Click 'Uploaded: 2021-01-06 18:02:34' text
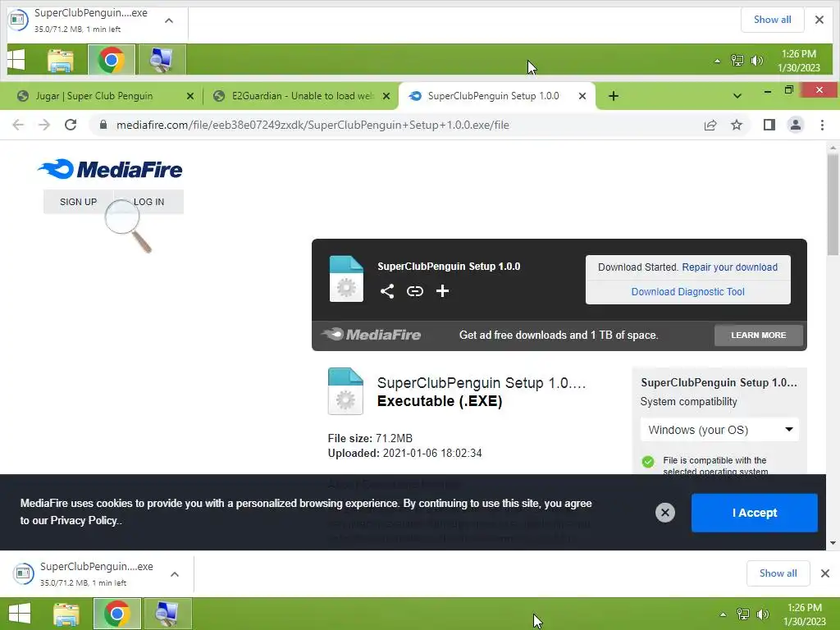The height and width of the screenshot is (630, 840). (404, 453)
